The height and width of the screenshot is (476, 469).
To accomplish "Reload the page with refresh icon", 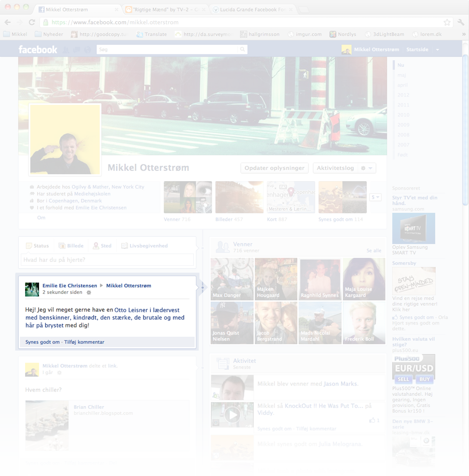I will click(x=32, y=22).
